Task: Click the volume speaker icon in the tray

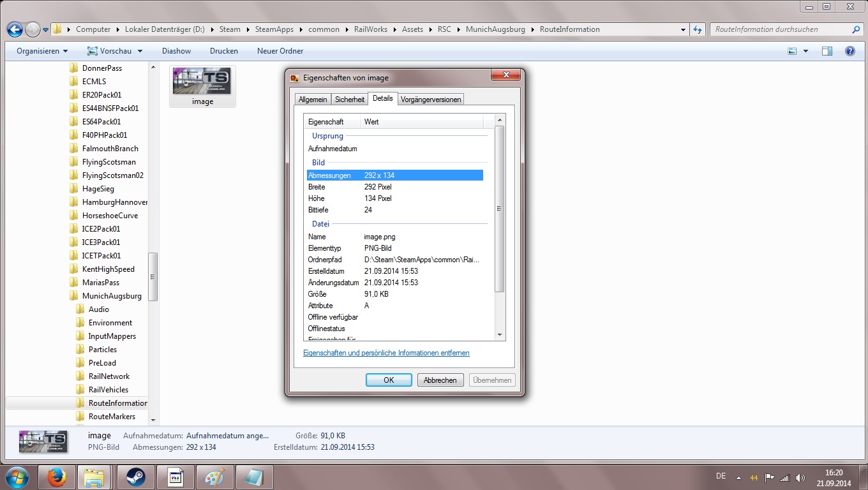Action: (800, 477)
